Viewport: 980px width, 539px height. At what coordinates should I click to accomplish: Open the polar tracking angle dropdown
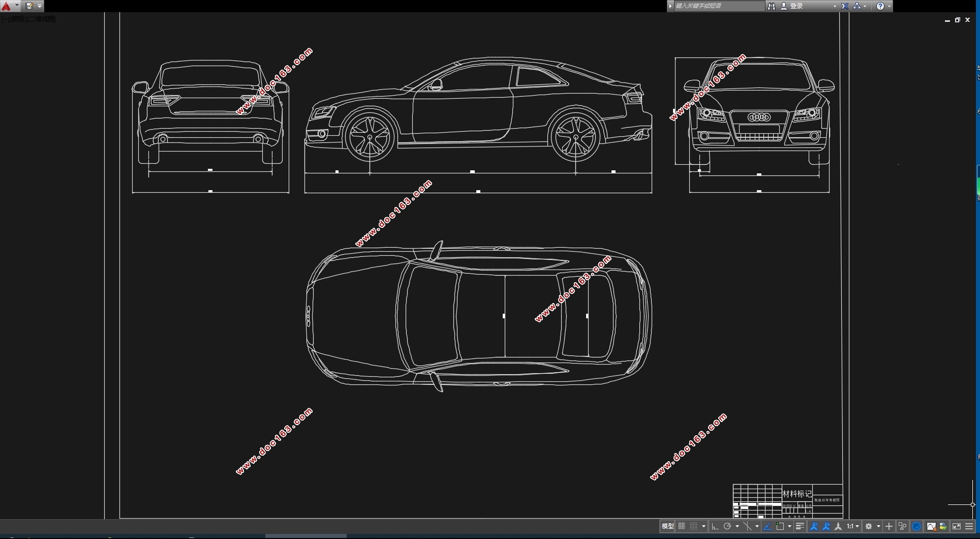(737, 526)
